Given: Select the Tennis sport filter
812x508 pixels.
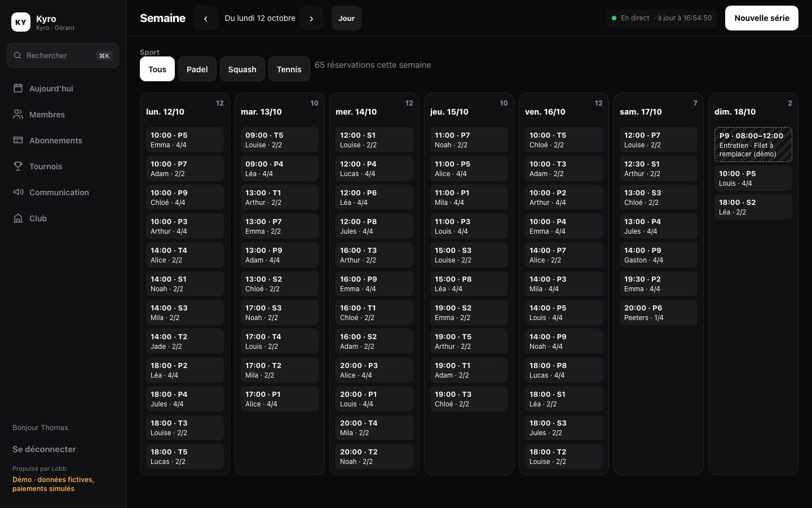Looking at the screenshot, I should click(289, 69).
